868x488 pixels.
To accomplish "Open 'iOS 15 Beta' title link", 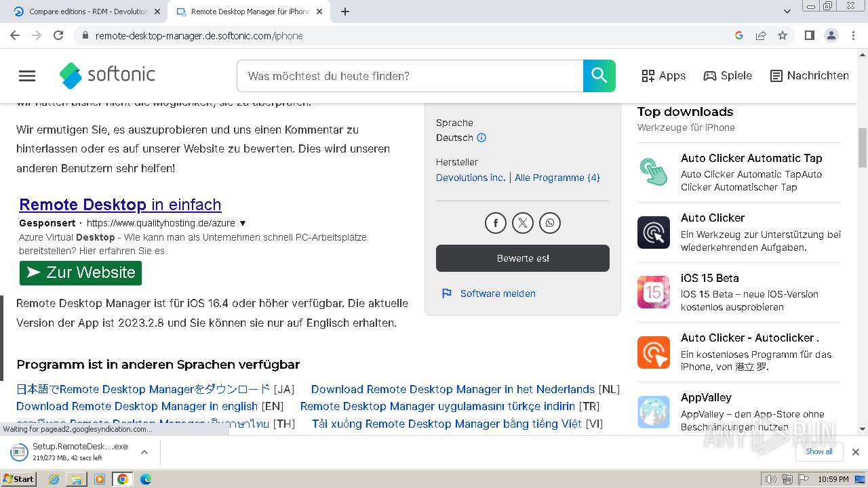I will click(x=710, y=278).
